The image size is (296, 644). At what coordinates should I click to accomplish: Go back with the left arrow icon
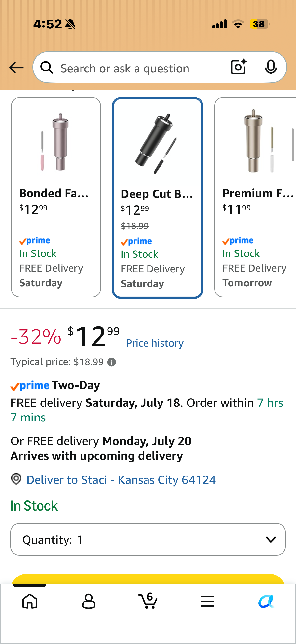pyautogui.click(x=16, y=68)
